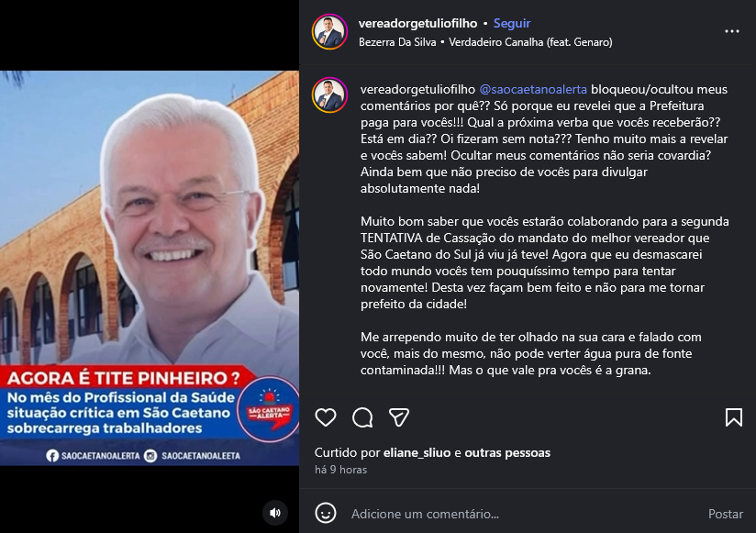756x533 pixels.
Task: Open the @saocaetanoalerta mention link
Action: click(x=533, y=89)
